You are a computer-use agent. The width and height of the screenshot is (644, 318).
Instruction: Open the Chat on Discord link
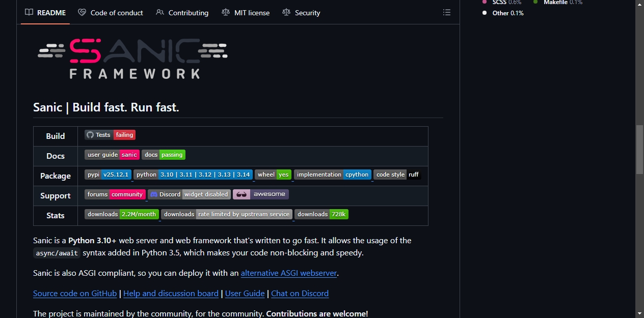point(300,294)
